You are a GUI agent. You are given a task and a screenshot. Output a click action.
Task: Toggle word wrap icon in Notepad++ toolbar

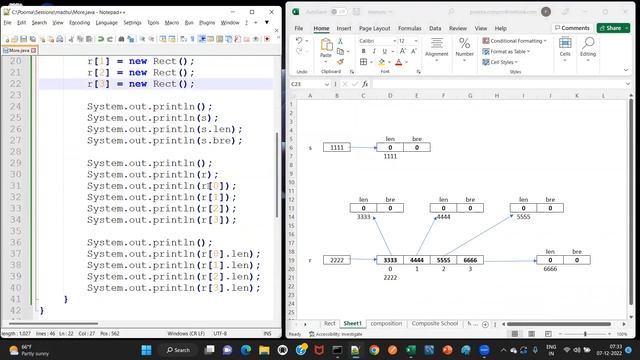183,39
